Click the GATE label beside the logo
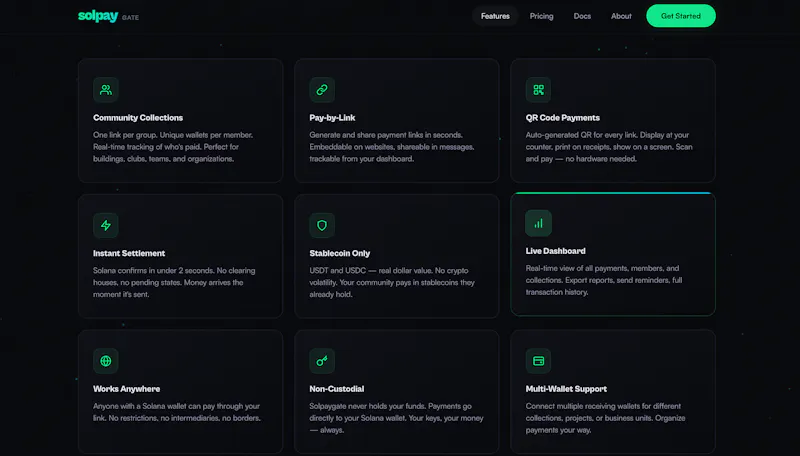The width and height of the screenshot is (800, 456). click(x=130, y=18)
